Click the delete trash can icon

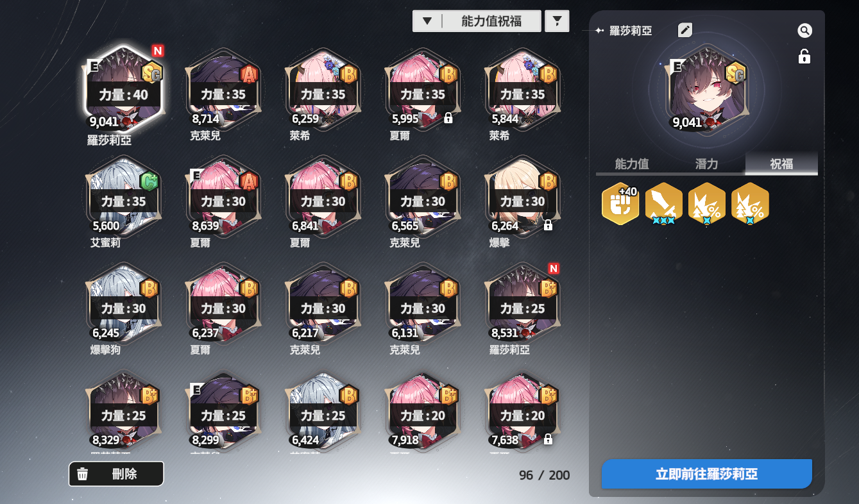[x=83, y=475]
